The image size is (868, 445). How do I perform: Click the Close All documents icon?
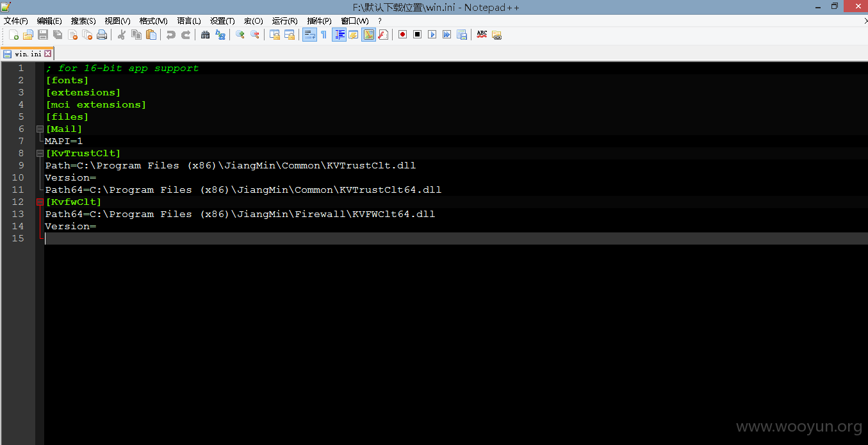coord(87,35)
